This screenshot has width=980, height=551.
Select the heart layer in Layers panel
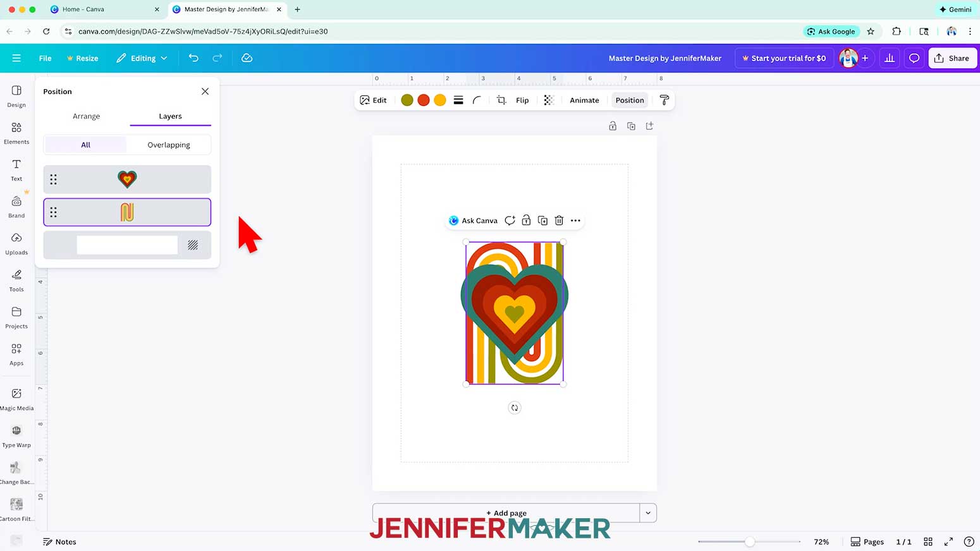point(127,179)
